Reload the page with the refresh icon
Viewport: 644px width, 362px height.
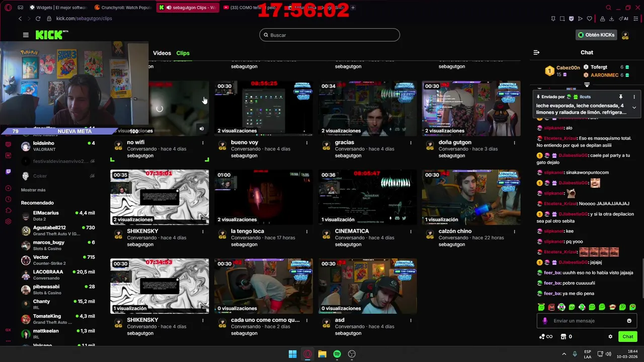point(38,19)
